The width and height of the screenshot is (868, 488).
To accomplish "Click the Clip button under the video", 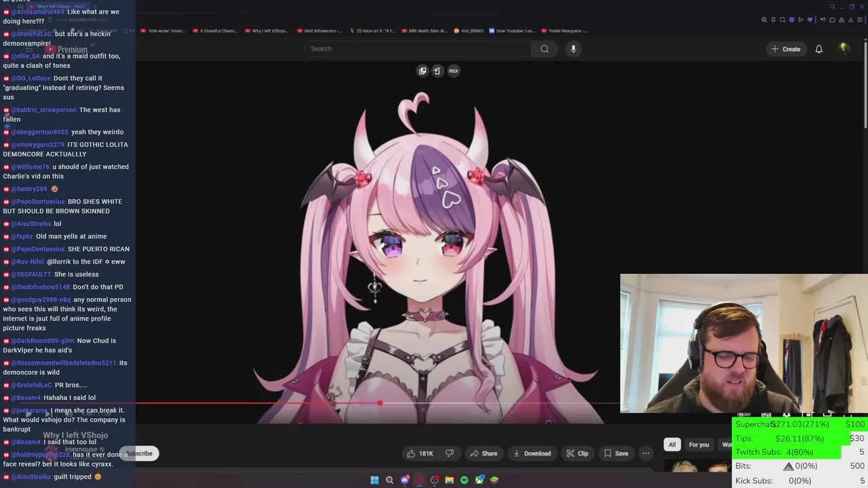I will [578, 453].
